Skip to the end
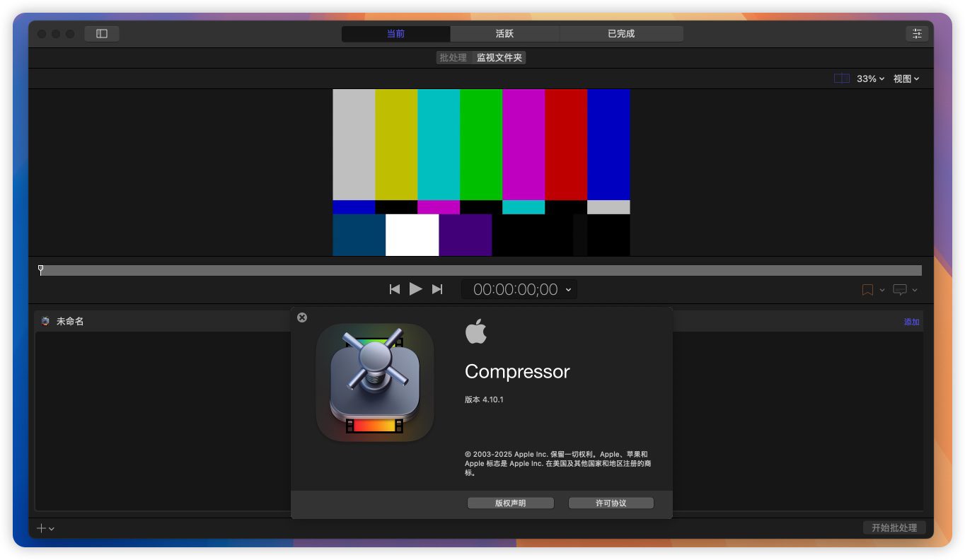Screen dimensions: 965x560 (x=437, y=289)
